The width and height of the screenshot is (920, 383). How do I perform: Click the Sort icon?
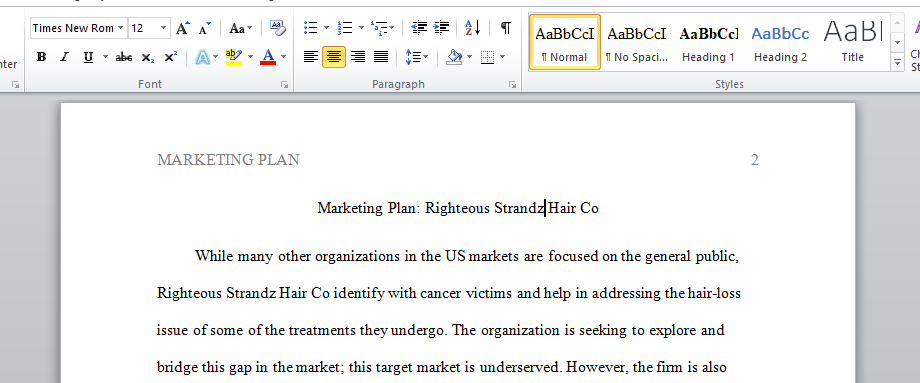click(x=473, y=28)
